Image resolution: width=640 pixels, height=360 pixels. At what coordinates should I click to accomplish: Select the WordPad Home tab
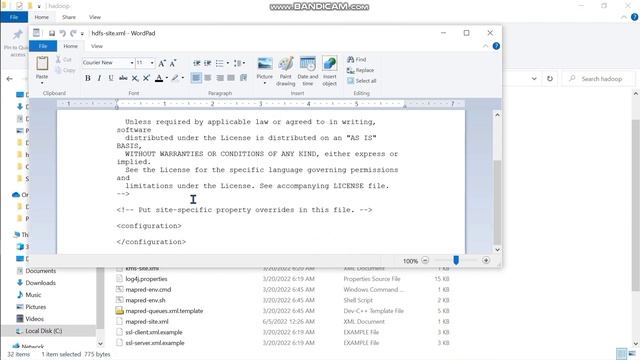point(70,46)
